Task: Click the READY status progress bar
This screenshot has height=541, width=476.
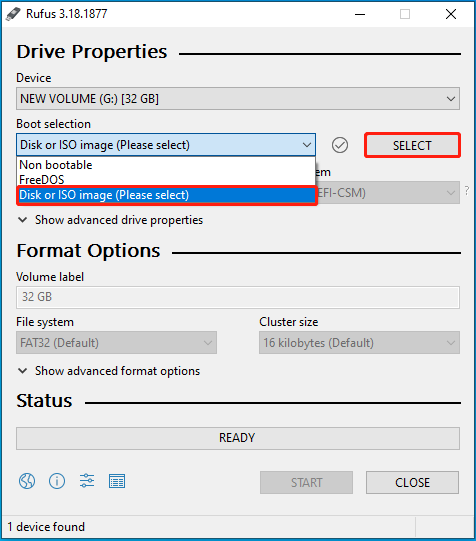Action: pos(238,438)
